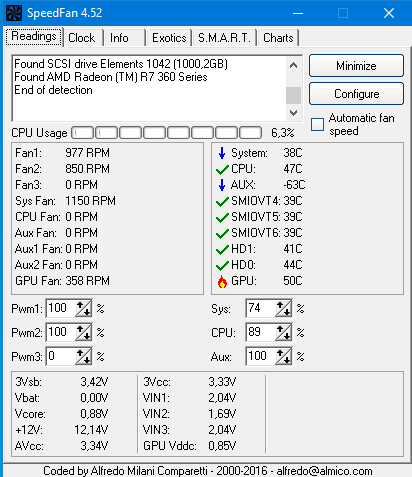This screenshot has width=412, height=477.
Task: Click the green checkmark next to CPU temperature
Action: [x=222, y=170]
